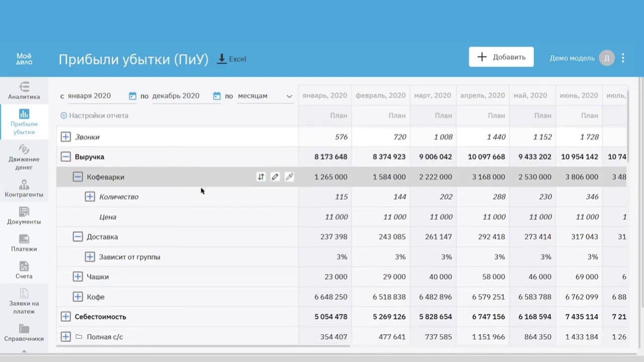
Task: Open the period grouping dropdown месяцам
Action: [x=265, y=96]
